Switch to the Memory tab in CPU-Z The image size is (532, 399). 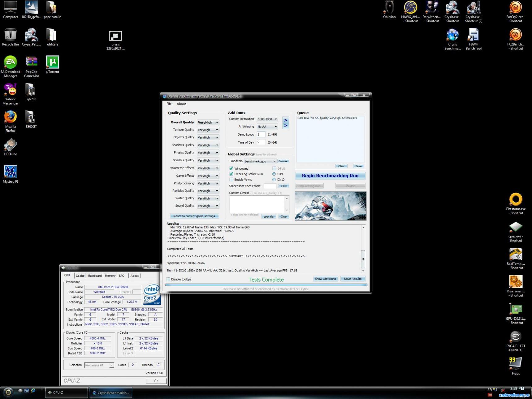(x=110, y=276)
